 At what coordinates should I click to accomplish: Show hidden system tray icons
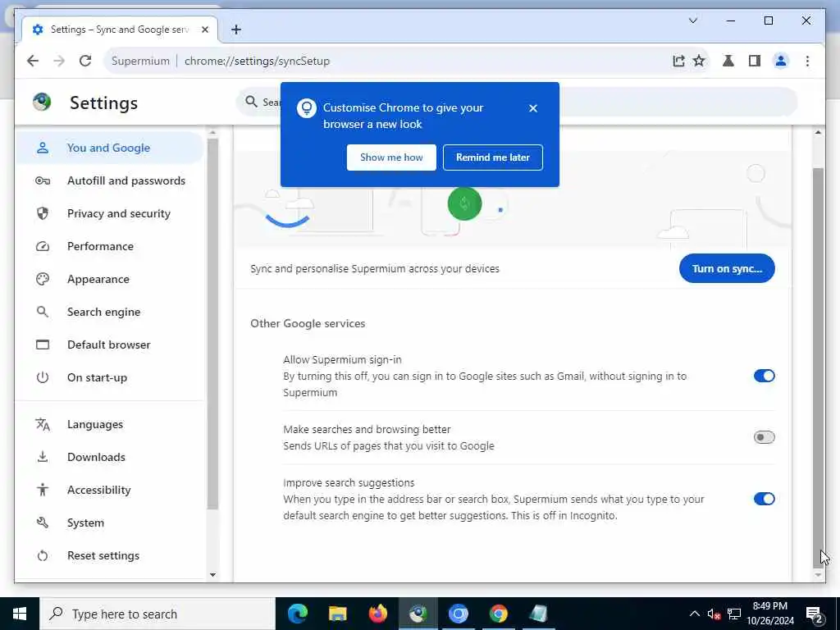pos(694,614)
